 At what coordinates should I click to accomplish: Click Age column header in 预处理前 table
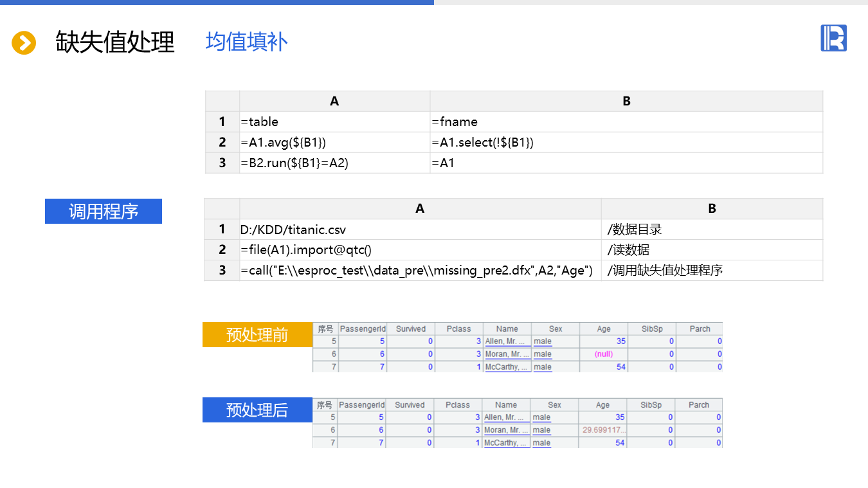pos(604,329)
